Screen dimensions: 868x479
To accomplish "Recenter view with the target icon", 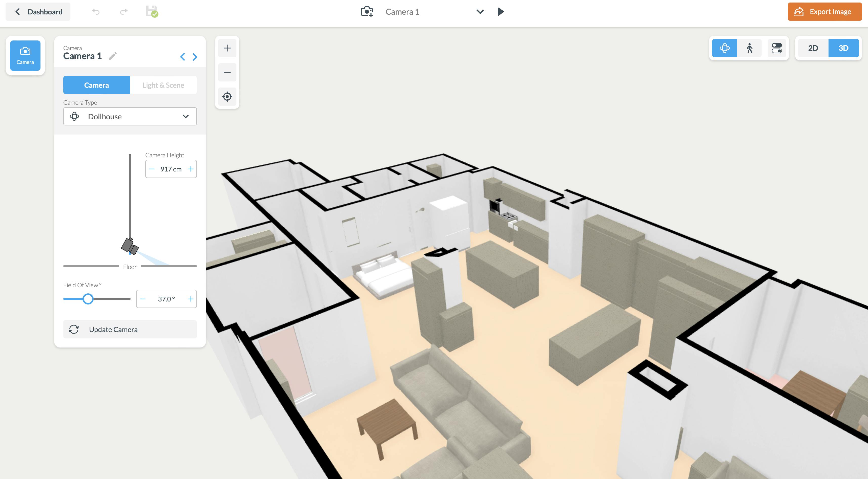I will click(x=227, y=97).
